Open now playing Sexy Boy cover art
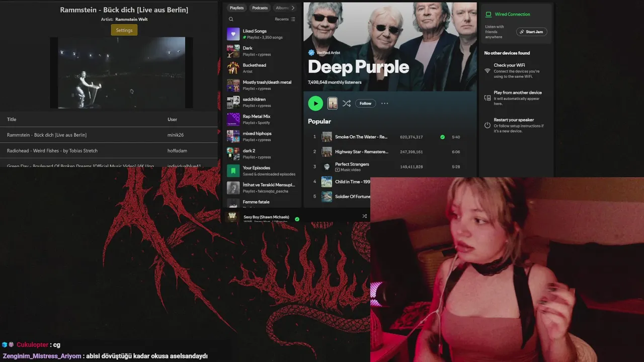This screenshot has width=644, height=362. point(232,217)
